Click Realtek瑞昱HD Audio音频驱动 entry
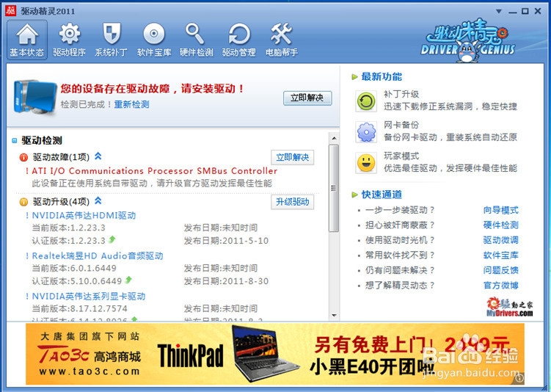Image resolution: width=551 pixels, height=392 pixels. 98,255
